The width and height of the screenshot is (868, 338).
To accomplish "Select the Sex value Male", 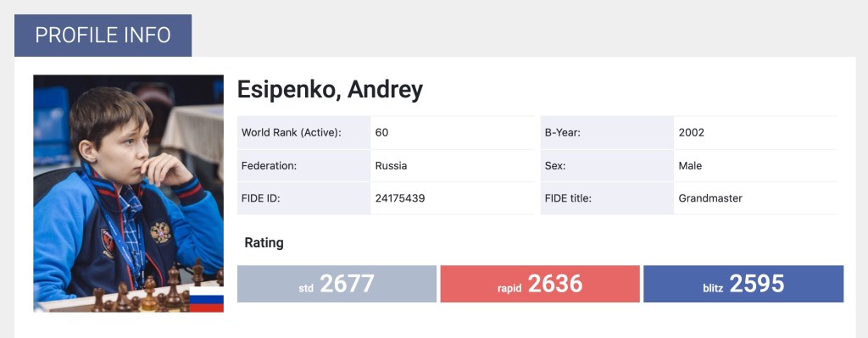I will [690, 165].
